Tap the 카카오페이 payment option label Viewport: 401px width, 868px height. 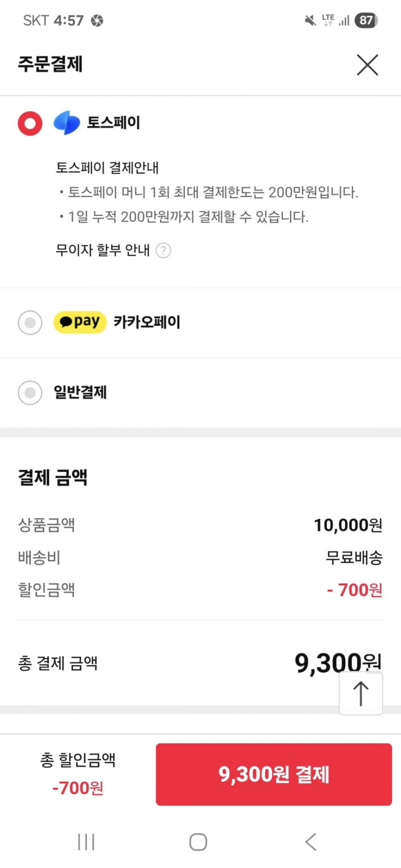pyautogui.click(x=147, y=322)
